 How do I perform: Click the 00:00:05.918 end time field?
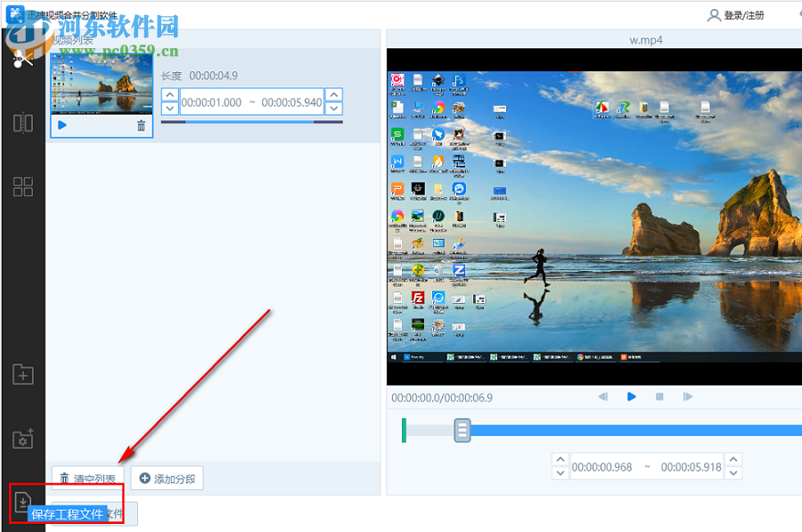coord(691,467)
